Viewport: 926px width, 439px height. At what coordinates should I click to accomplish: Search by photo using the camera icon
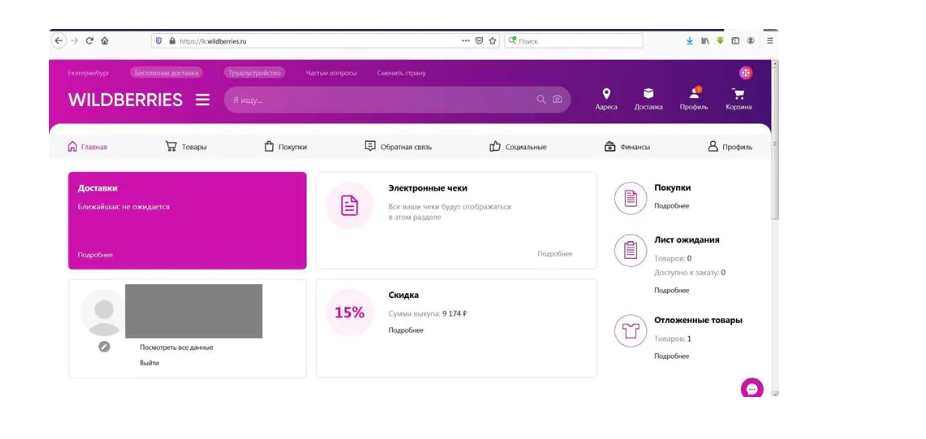click(x=558, y=100)
